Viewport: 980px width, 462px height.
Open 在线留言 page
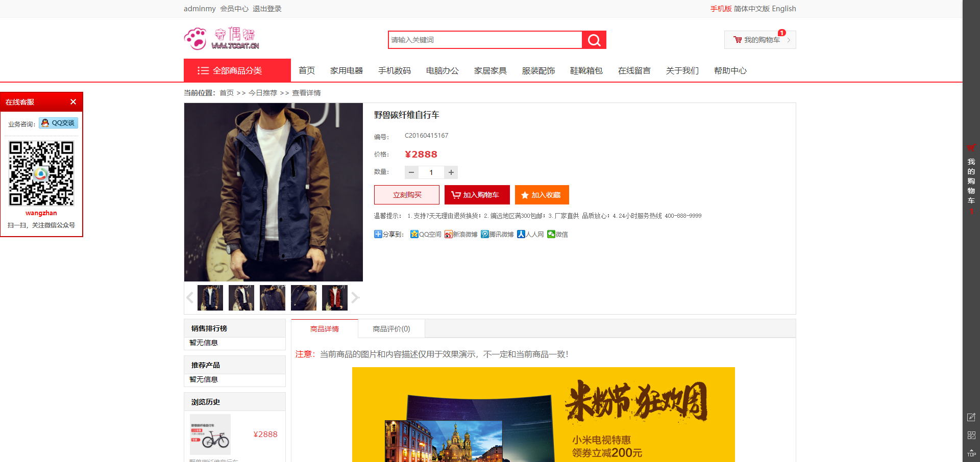pyautogui.click(x=634, y=70)
